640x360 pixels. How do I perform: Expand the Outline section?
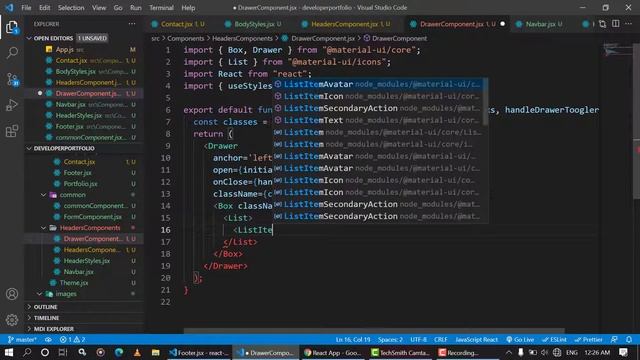tap(45, 307)
